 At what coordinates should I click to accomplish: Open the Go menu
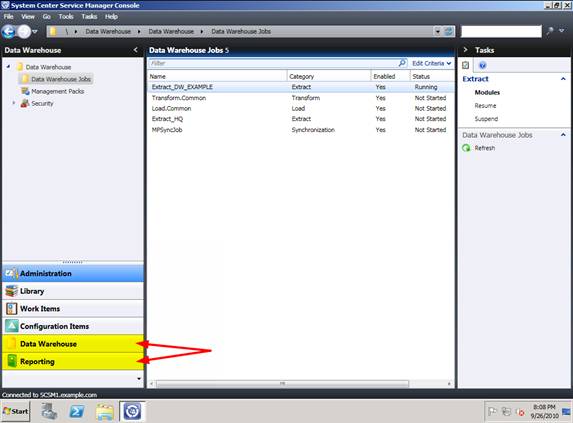[46, 16]
